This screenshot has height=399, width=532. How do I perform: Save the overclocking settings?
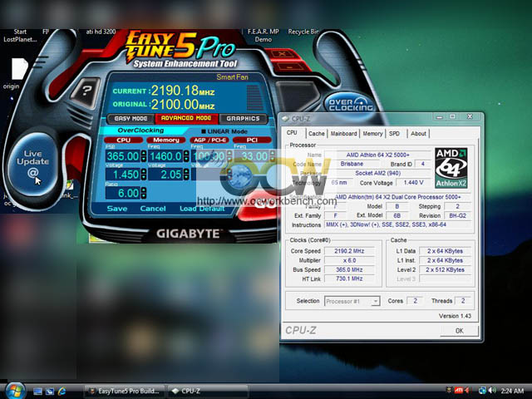coord(117,209)
